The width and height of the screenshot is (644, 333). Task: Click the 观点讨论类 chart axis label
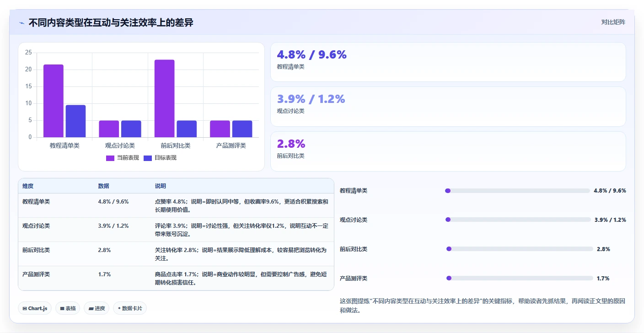click(120, 145)
